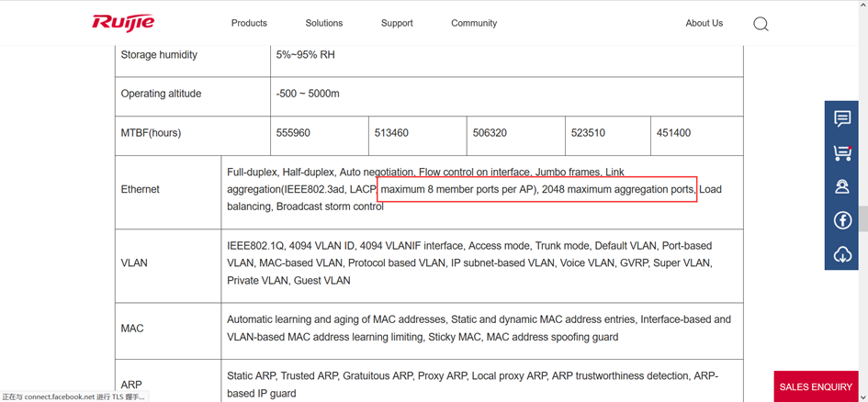Click the vertical scrollbar thumb
This screenshot has width=868, height=402.
point(863,218)
